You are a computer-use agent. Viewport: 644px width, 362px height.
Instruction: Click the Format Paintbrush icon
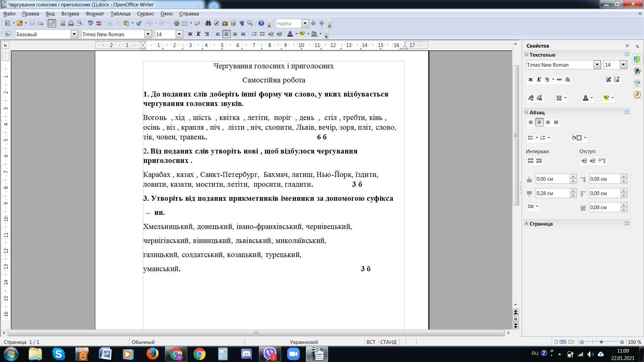(x=139, y=23)
